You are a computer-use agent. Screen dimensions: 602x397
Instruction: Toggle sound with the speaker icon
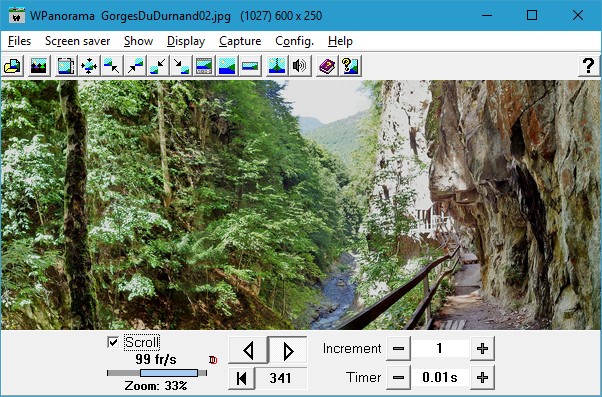coord(300,66)
